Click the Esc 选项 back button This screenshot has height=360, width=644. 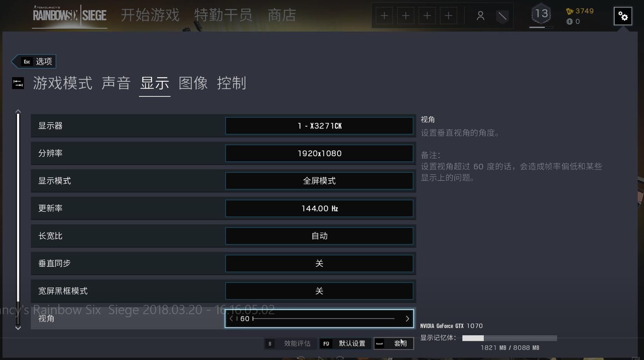pyautogui.click(x=33, y=61)
